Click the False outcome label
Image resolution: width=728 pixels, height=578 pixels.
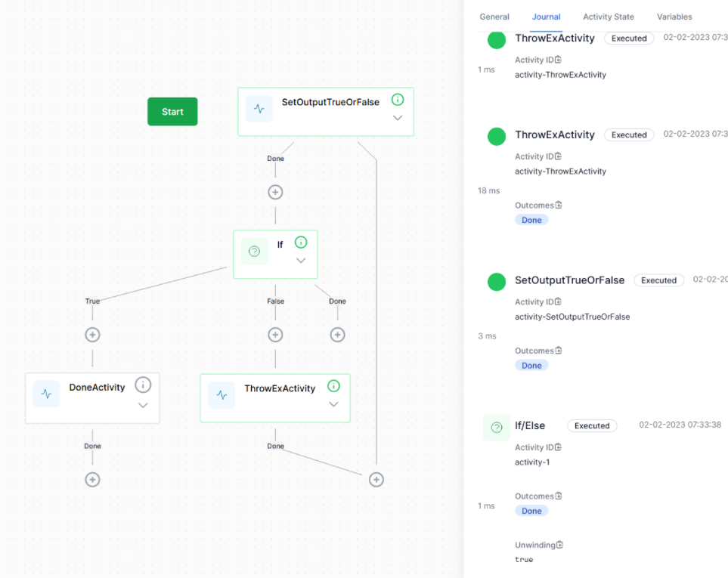coord(275,301)
